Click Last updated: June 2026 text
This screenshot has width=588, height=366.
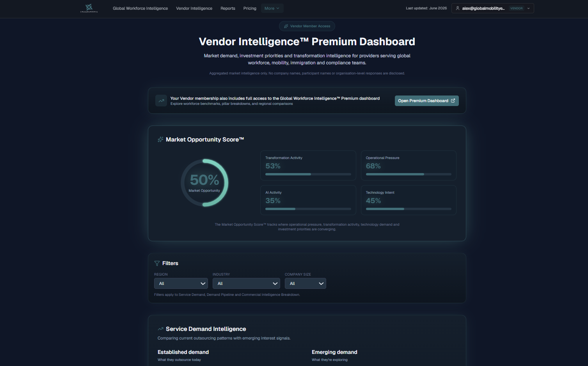click(x=426, y=8)
